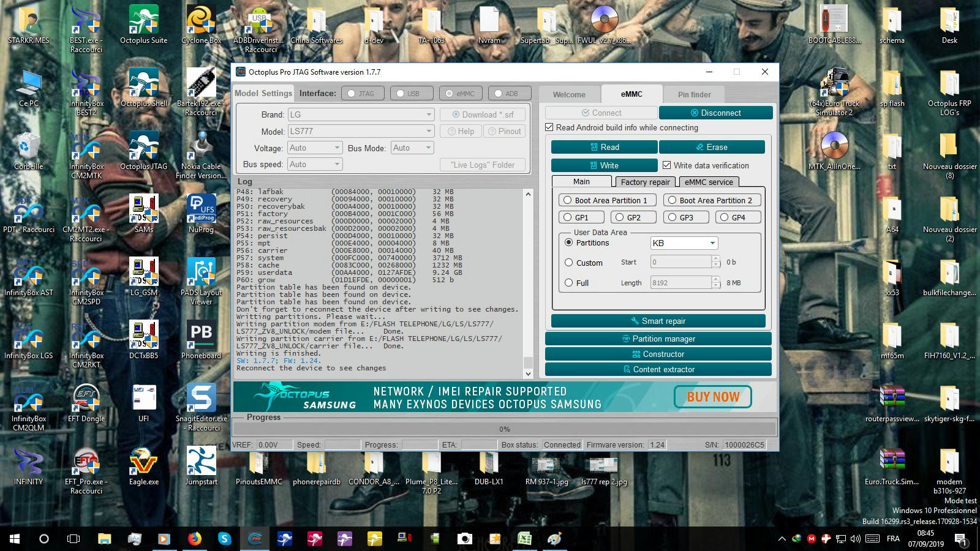Screen dimensions: 980x551
Task: Click the Disconnect button
Action: [x=715, y=113]
